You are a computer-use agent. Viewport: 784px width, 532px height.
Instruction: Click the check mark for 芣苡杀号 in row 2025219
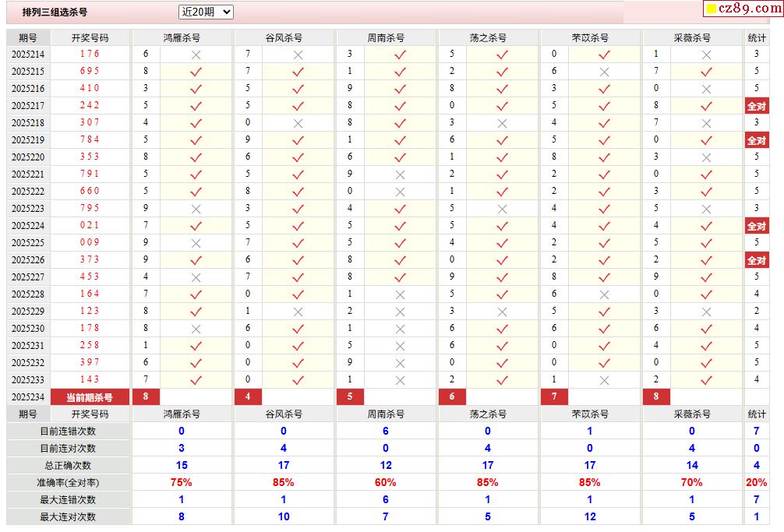tap(604, 140)
